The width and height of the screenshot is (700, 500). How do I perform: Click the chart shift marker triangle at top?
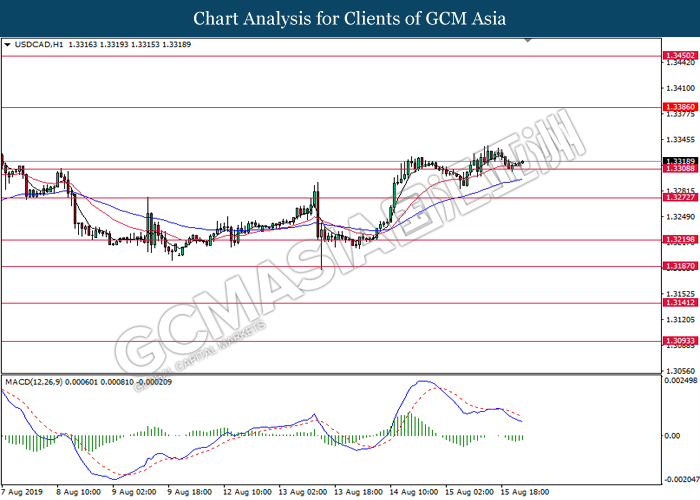coord(528,40)
